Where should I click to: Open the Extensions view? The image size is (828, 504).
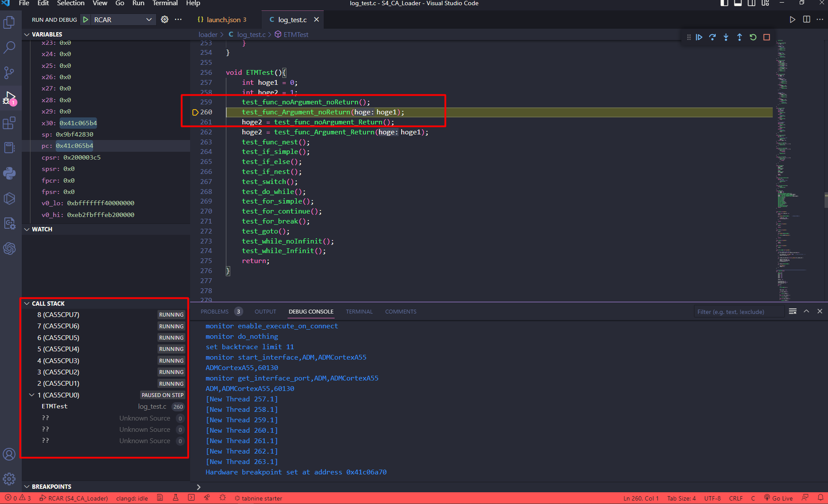click(x=9, y=123)
